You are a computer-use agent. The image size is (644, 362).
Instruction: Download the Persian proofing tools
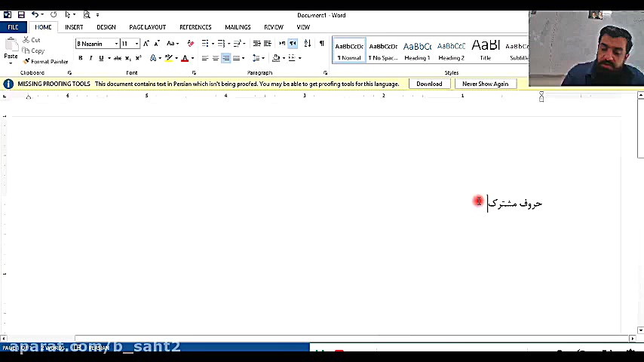click(429, 84)
